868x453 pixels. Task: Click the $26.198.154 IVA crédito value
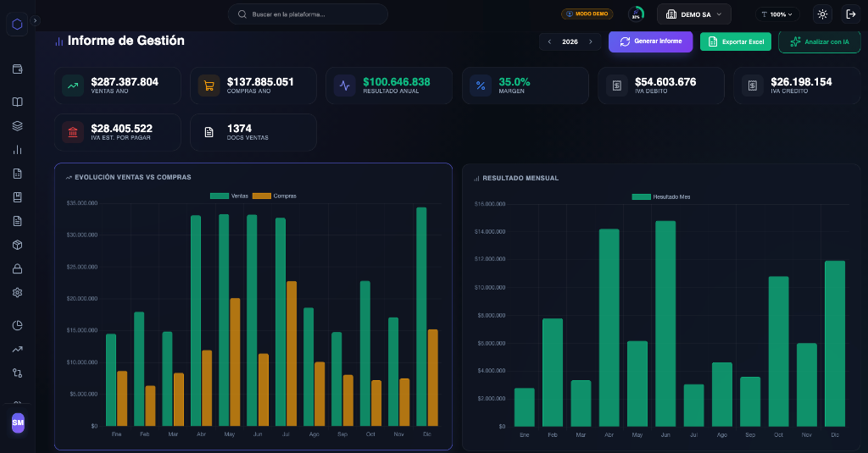click(801, 82)
